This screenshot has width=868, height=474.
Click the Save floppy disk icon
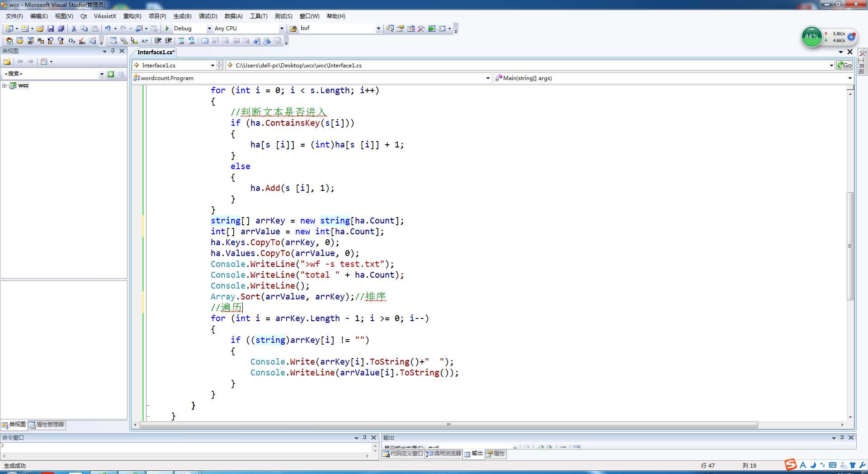[51, 28]
